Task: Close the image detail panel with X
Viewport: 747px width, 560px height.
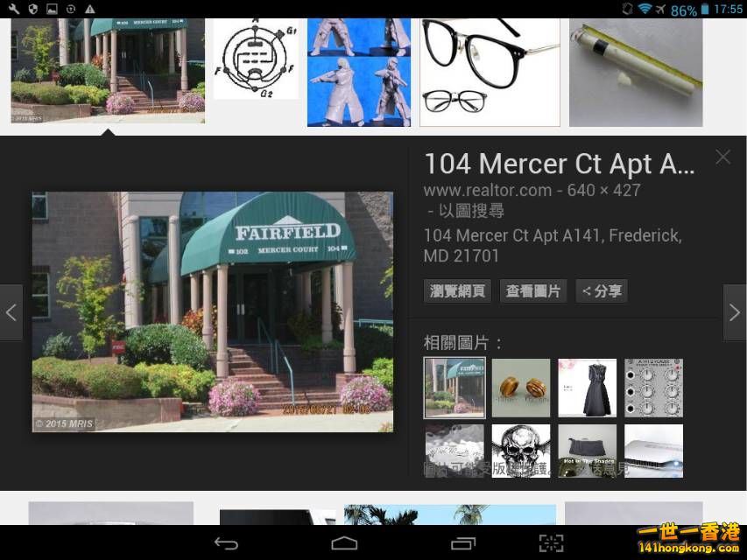Action: pyautogui.click(x=722, y=157)
